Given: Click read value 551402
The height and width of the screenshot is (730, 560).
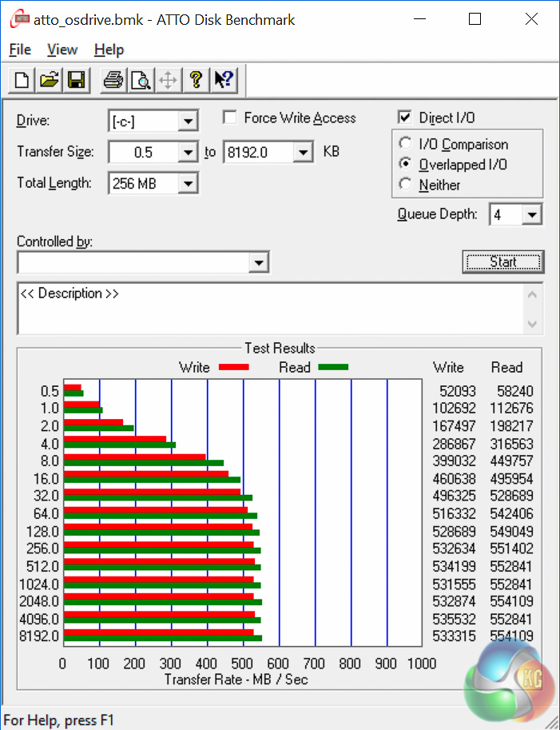Looking at the screenshot, I should (x=511, y=548).
